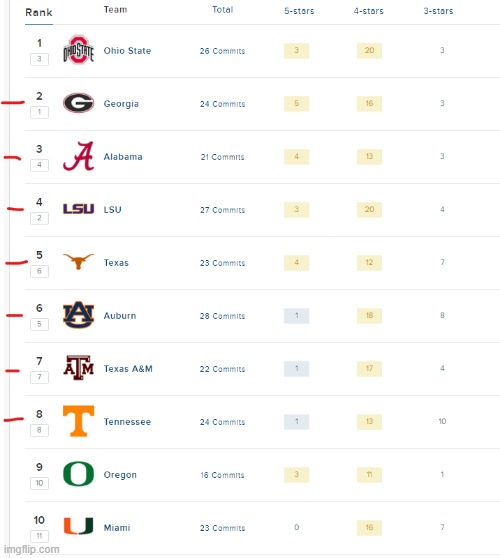Screen dimensions: 500x558
Task: Click the Texas longhorn logo
Action: pyautogui.click(x=78, y=261)
